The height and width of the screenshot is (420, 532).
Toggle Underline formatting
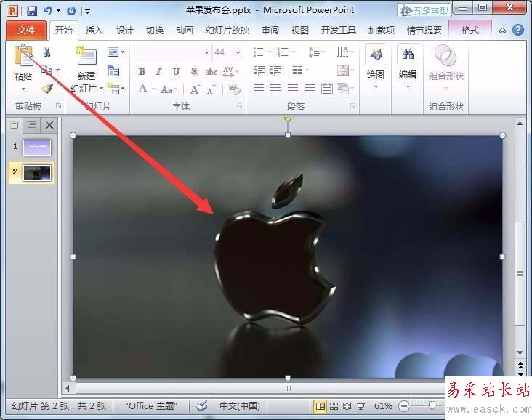point(176,72)
